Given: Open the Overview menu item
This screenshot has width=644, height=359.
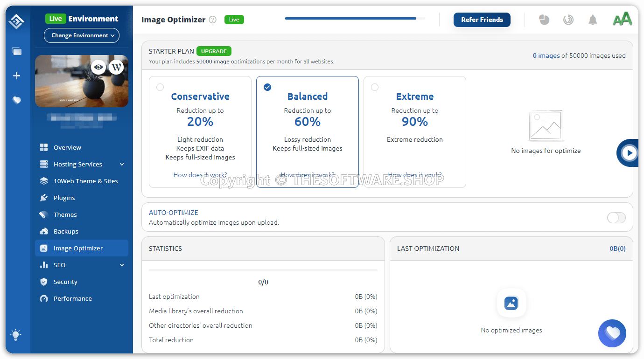Looking at the screenshot, I should [82, 147].
